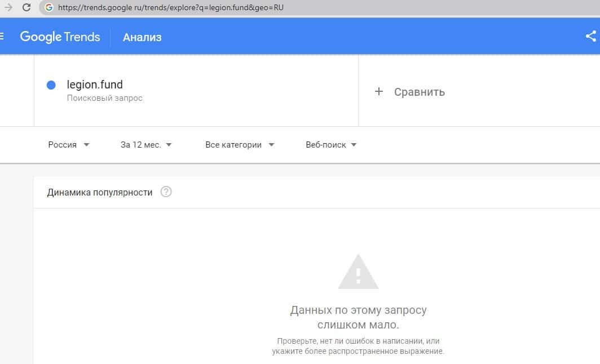The width and height of the screenshot is (600, 364).
Task: Click the Сравнить compare button
Action: click(419, 92)
